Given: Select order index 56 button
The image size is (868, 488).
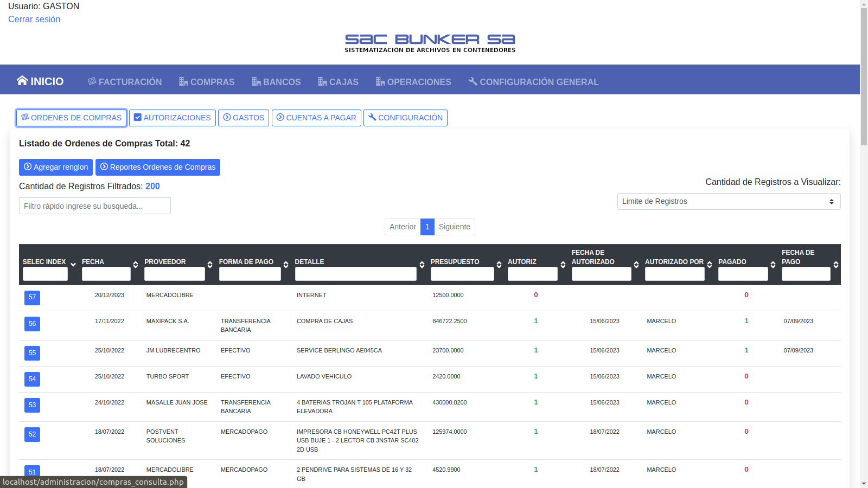Looking at the screenshot, I should [x=32, y=324].
